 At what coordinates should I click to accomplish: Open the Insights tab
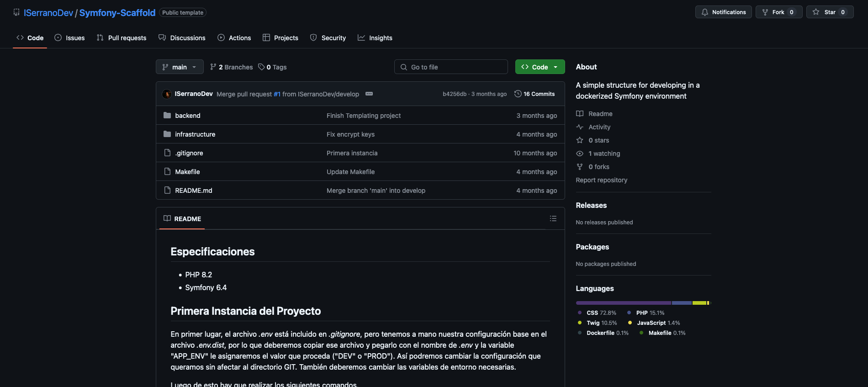pos(375,38)
